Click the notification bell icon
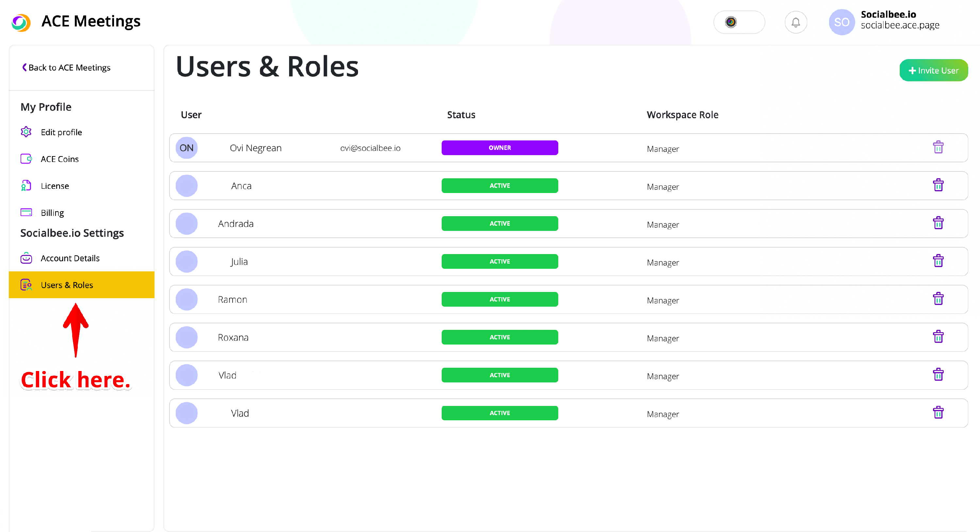 [x=795, y=23]
